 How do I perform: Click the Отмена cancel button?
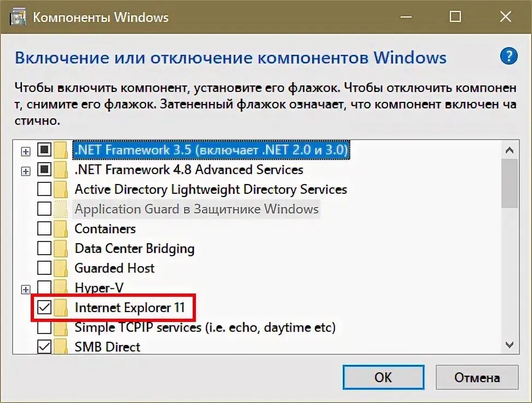point(477,377)
